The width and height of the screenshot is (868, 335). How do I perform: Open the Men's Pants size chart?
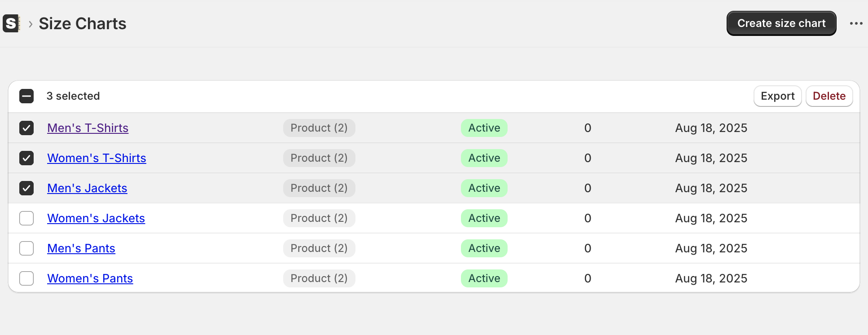81,248
